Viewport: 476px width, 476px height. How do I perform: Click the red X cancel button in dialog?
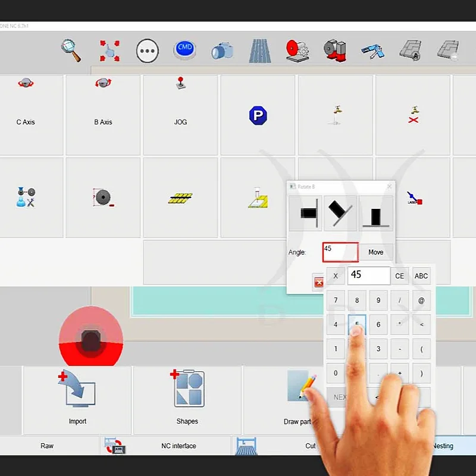318,283
